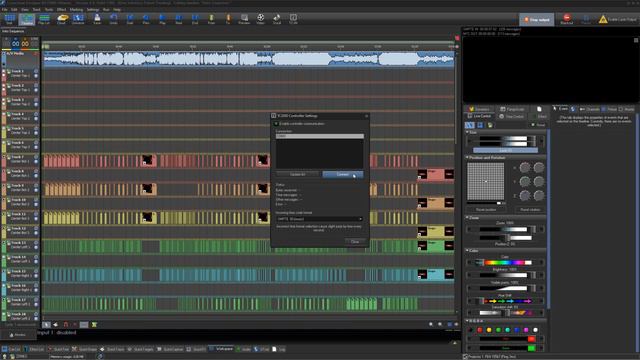Click the audio waveform on the A/V Media track
This screenshot has width=640, height=360.
(249, 59)
